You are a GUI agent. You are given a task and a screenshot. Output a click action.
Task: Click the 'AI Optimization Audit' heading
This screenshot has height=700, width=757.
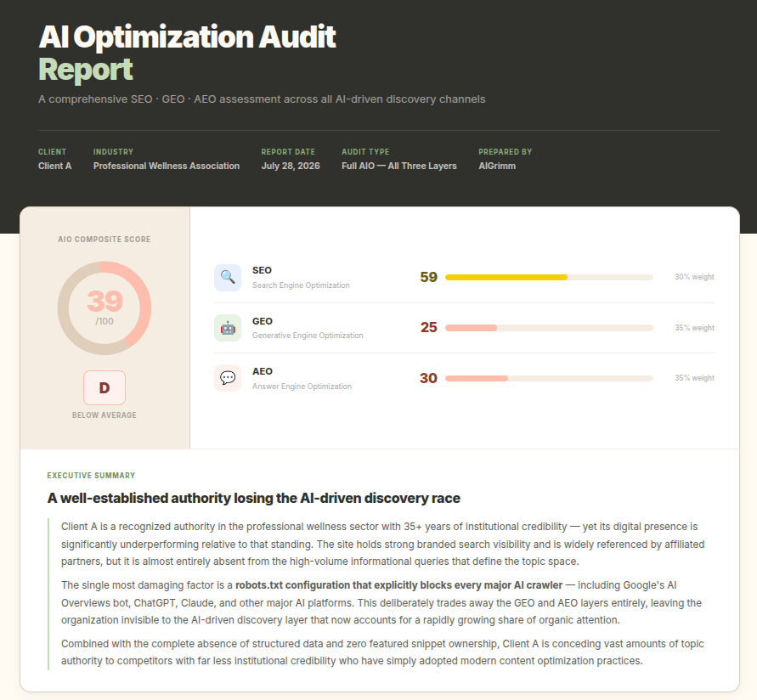(187, 37)
